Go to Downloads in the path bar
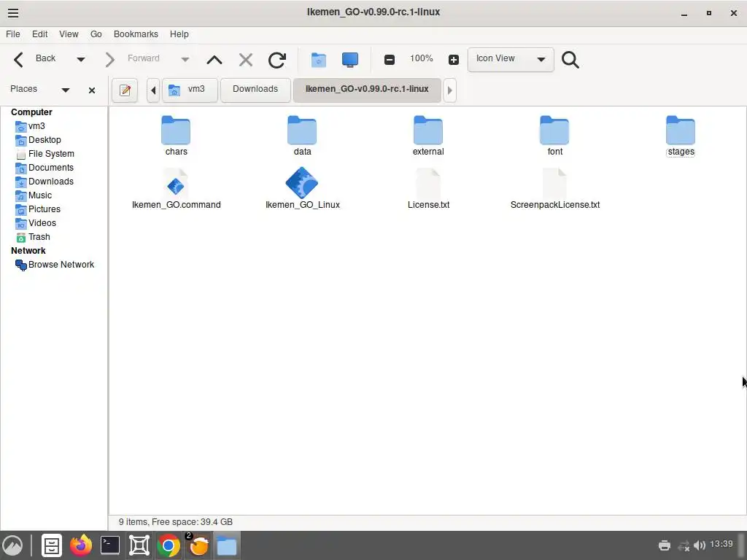747x560 pixels. pos(255,90)
